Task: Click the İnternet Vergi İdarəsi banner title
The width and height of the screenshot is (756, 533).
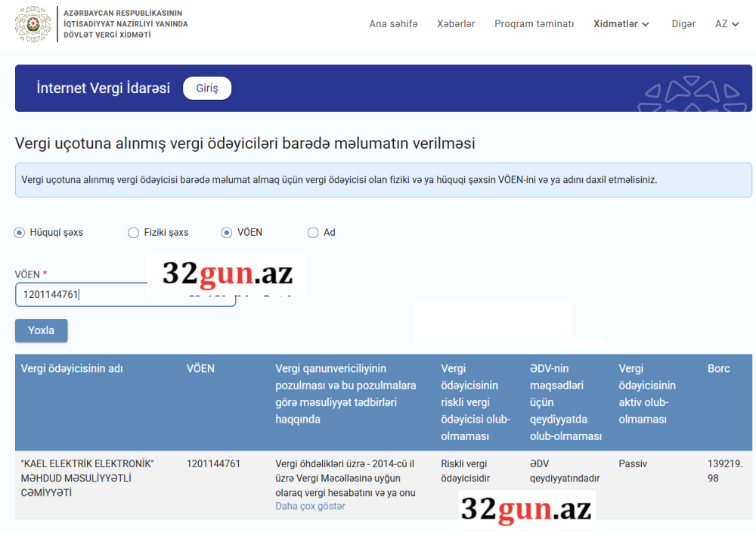Action: 104,88
